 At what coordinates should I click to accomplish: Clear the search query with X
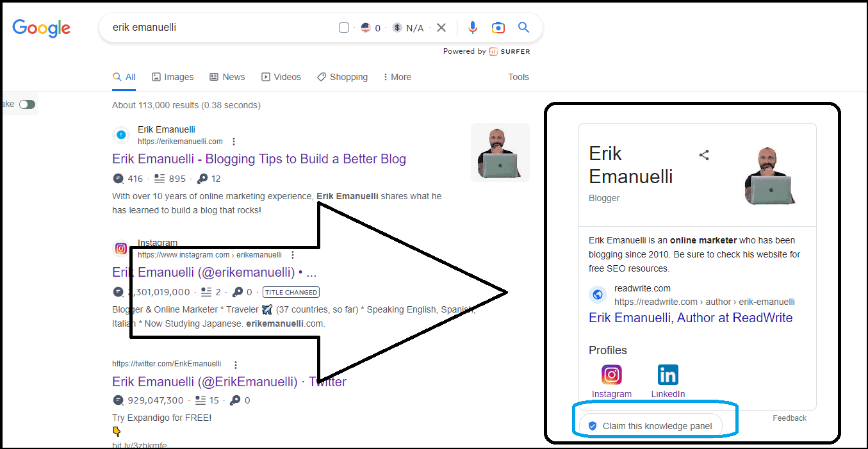pyautogui.click(x=441, y=28)
